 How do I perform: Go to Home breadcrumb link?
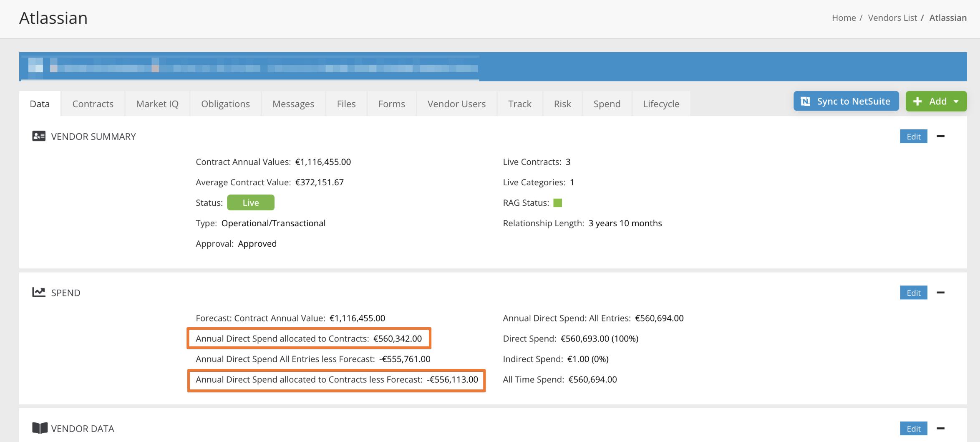pyautogui.click(x=844, y=18)
